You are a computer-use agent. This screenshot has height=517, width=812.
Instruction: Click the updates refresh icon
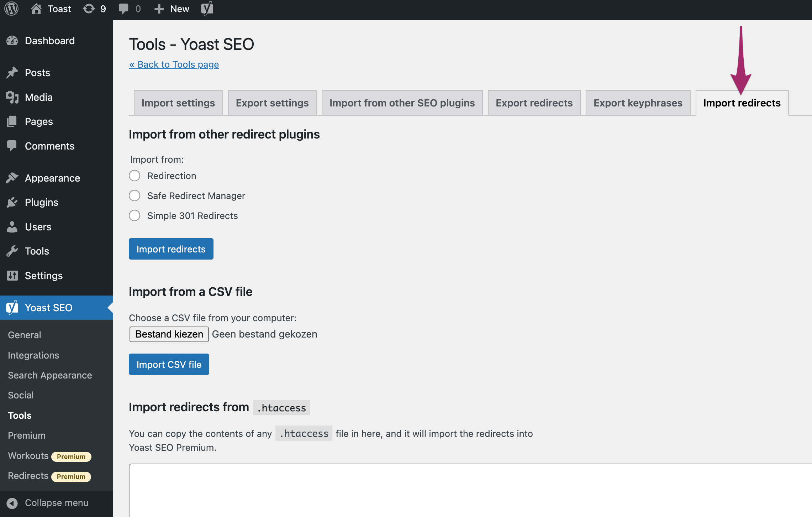(x=89, y=9)
